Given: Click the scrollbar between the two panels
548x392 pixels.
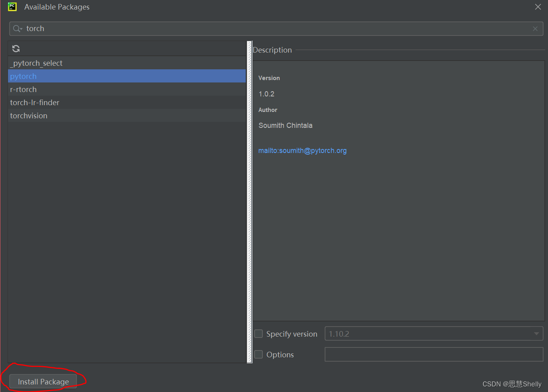Looking at the screenshot, I should coord(250,199).
